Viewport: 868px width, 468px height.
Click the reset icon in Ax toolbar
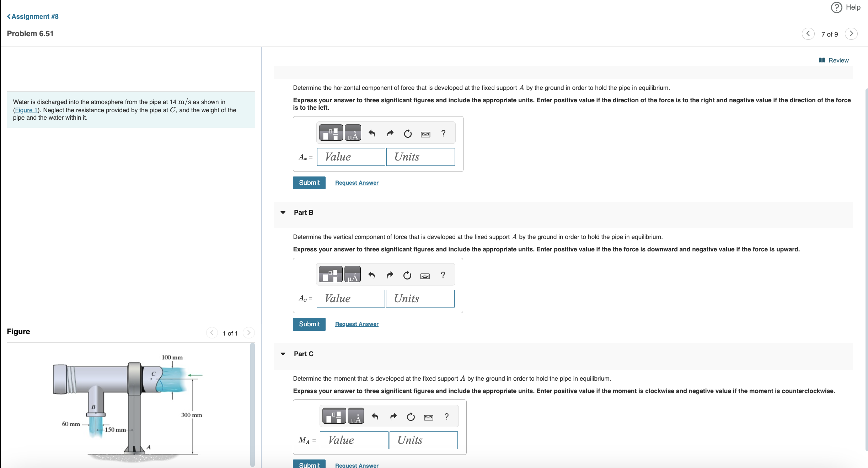(407, 134)
